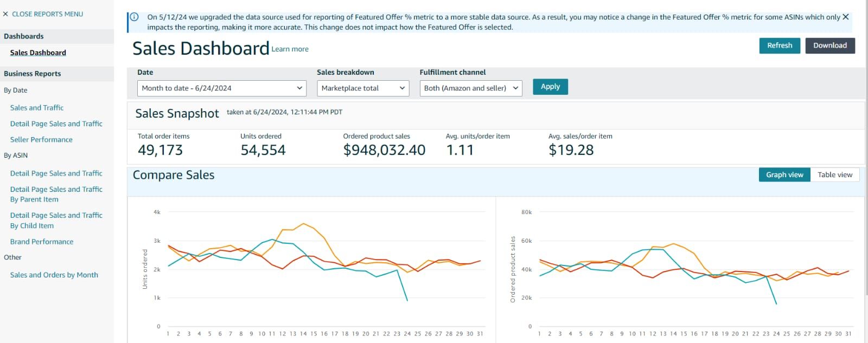Image resolution: width=868 pixels, height=343 pixels.
Task: Open Brand Performance report
Action: 42,242
